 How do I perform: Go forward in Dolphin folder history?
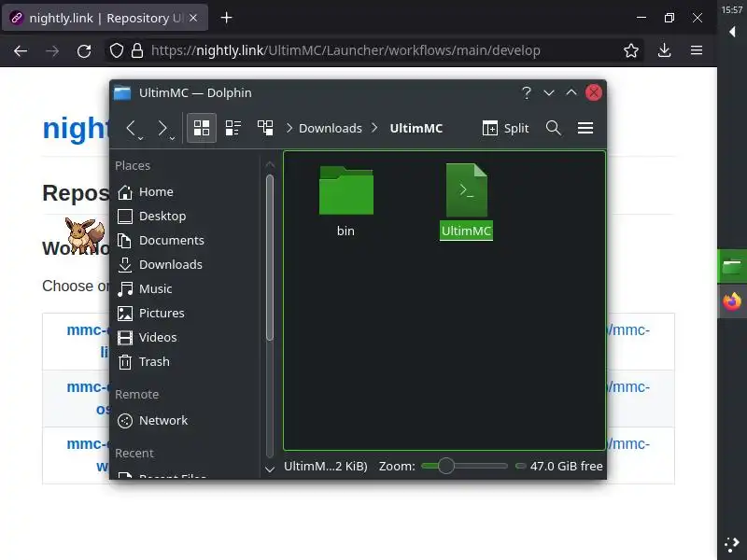tap(162, 128)
